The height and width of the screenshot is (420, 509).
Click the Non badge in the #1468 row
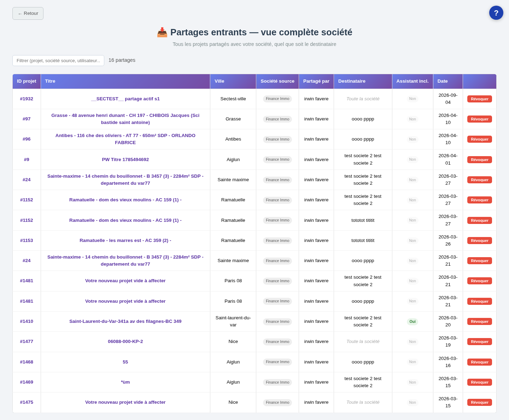pyautogui.click(x=413, y=362)
